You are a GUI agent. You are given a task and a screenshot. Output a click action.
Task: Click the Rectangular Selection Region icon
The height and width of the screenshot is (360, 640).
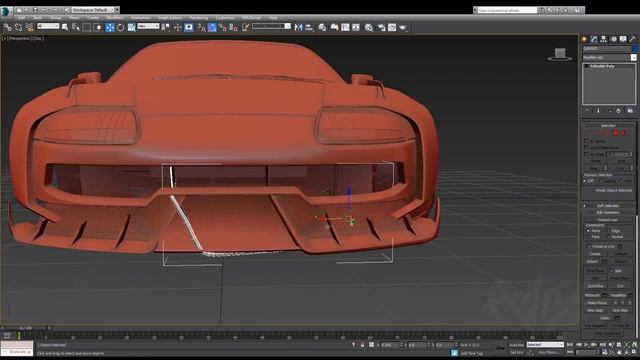(x=87, y=27)
